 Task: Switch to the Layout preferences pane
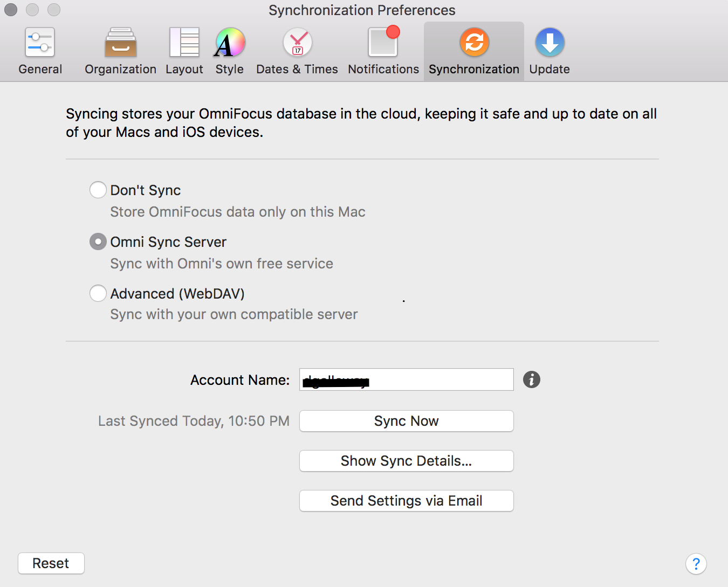click(x=184, y=51)
